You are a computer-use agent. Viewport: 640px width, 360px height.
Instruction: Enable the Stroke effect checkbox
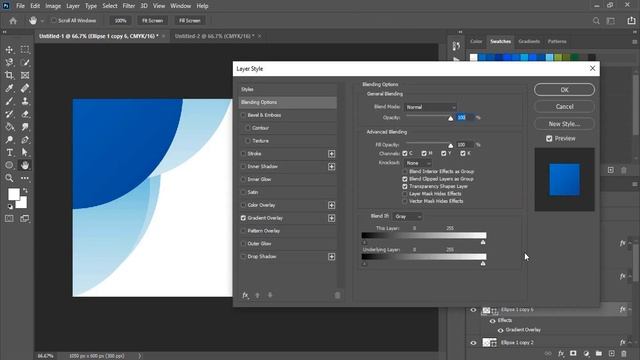click(243, 153)
